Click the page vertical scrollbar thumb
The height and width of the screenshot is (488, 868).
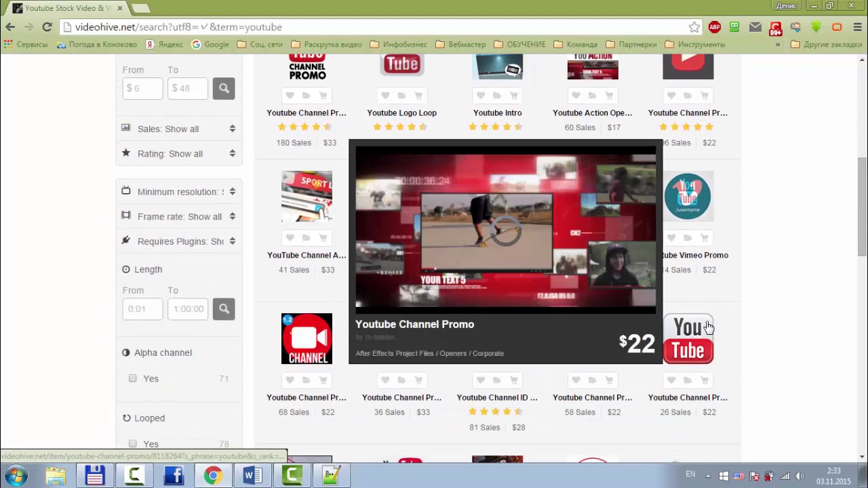[862, 207]
